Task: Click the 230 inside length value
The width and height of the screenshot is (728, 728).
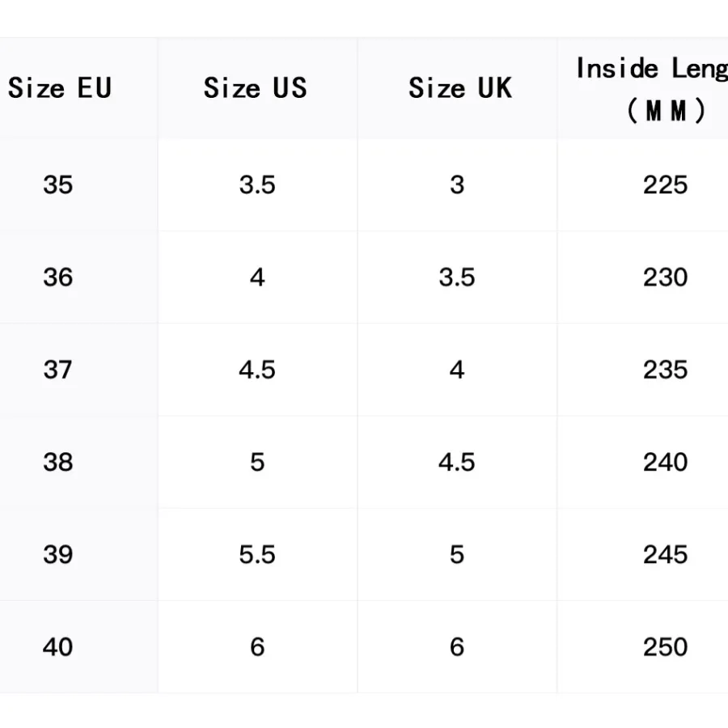Action: 665,277
